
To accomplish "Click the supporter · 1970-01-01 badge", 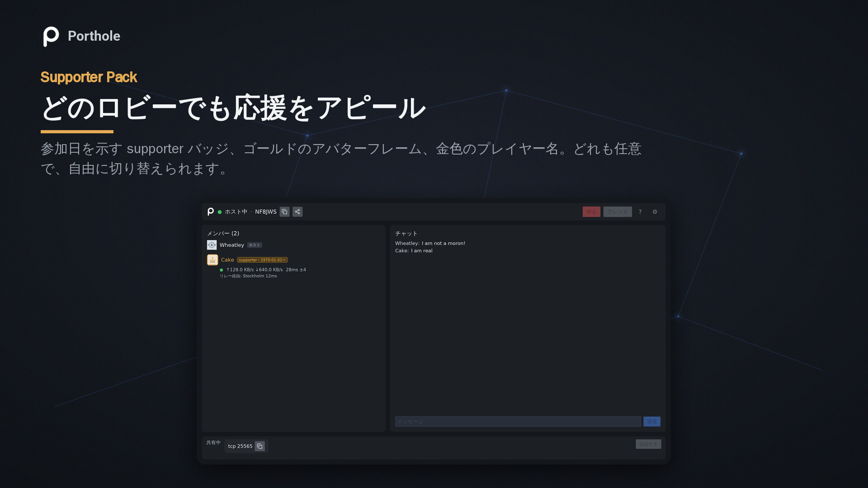I will [x=262, y=260].
